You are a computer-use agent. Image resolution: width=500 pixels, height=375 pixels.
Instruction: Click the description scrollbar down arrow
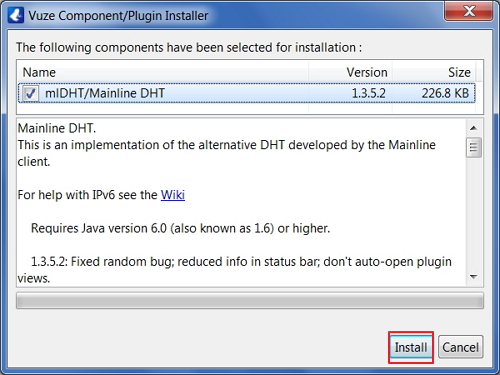(474, 277)
